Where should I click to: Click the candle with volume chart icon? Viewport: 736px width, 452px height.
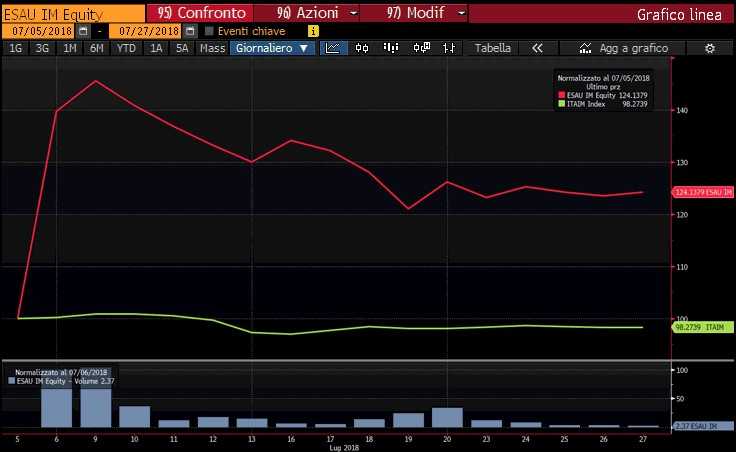422,48
